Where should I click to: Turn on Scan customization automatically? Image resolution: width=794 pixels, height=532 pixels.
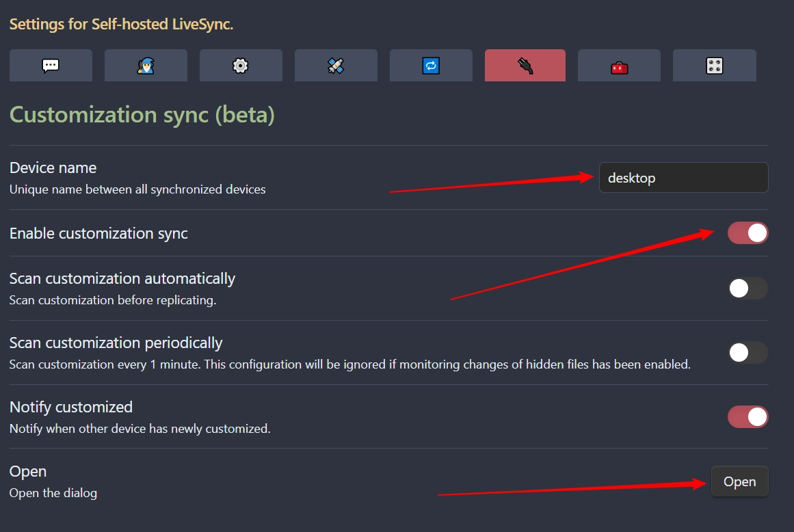[x=748, y=289]
